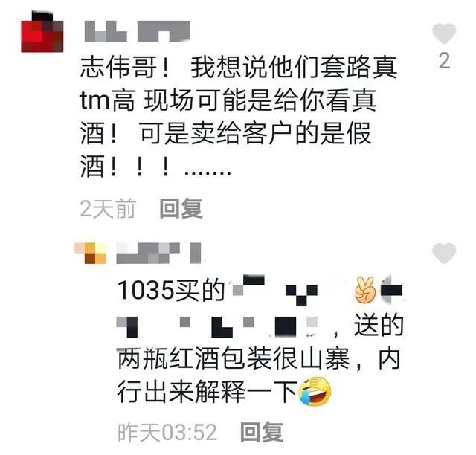This screenshot has height=455, width=476.
Task: Click 回复 next to 昨天03:52
Action: pyautogui.click(x=262, y=432)
